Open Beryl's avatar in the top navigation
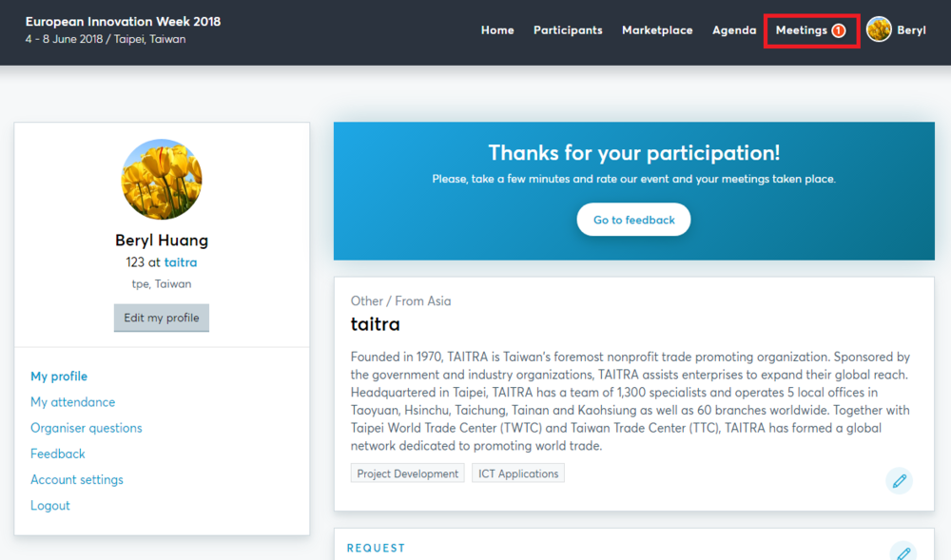Viewport: 951px width, 560px height. tap(878, 29)
